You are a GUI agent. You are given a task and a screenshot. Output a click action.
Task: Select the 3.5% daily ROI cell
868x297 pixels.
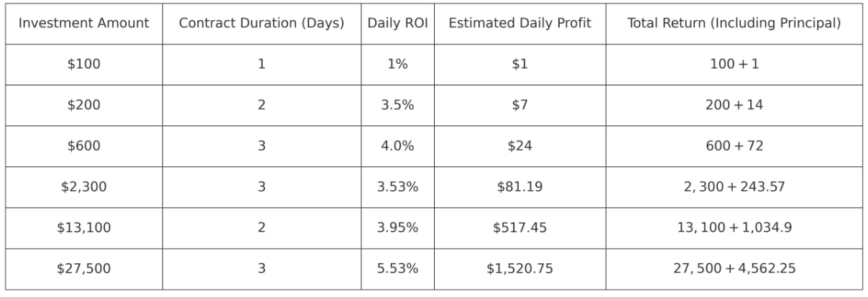pyautogui.click(x=397, y=105)
